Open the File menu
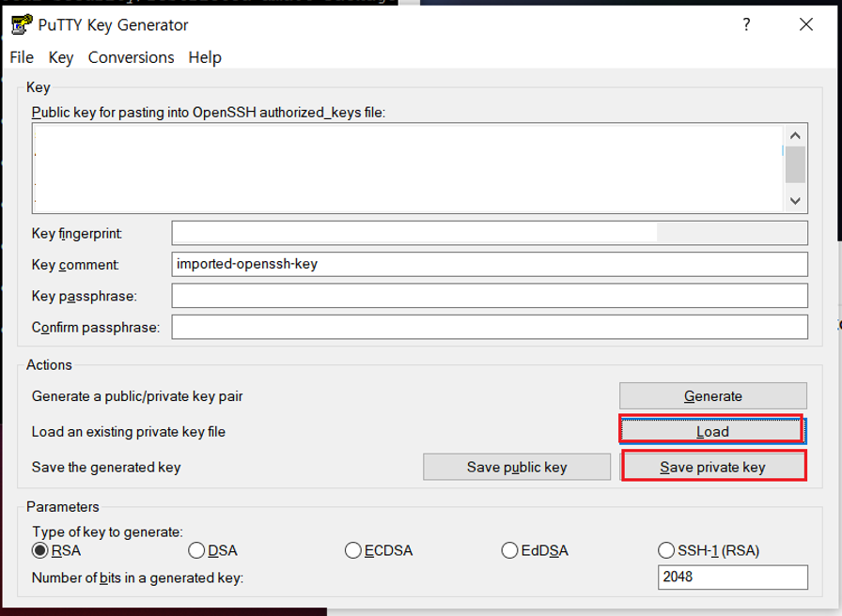The width and height of the screenshot is (842, 616). coord(22,57)
